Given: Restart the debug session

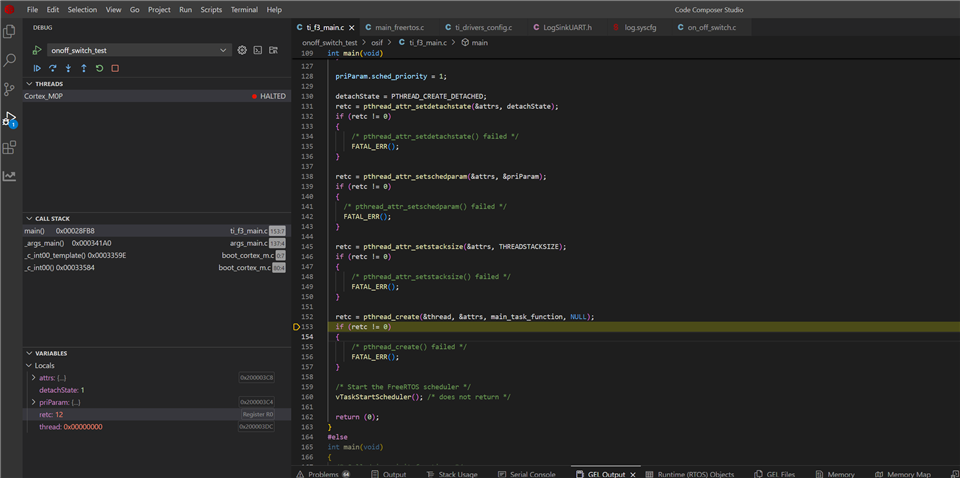Looking at the screenshot, I should pos(99,68).
